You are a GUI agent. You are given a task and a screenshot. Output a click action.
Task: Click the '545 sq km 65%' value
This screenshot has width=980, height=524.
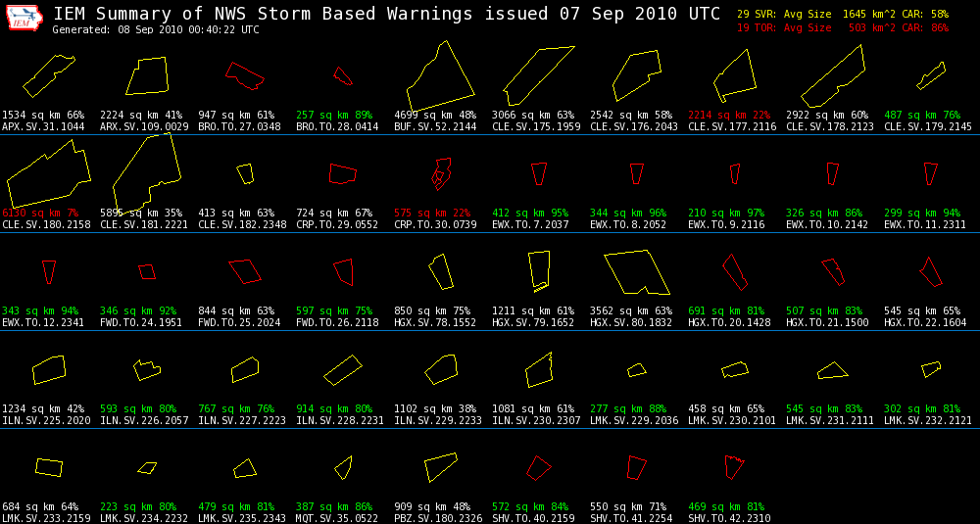click(x=922, y=311)
